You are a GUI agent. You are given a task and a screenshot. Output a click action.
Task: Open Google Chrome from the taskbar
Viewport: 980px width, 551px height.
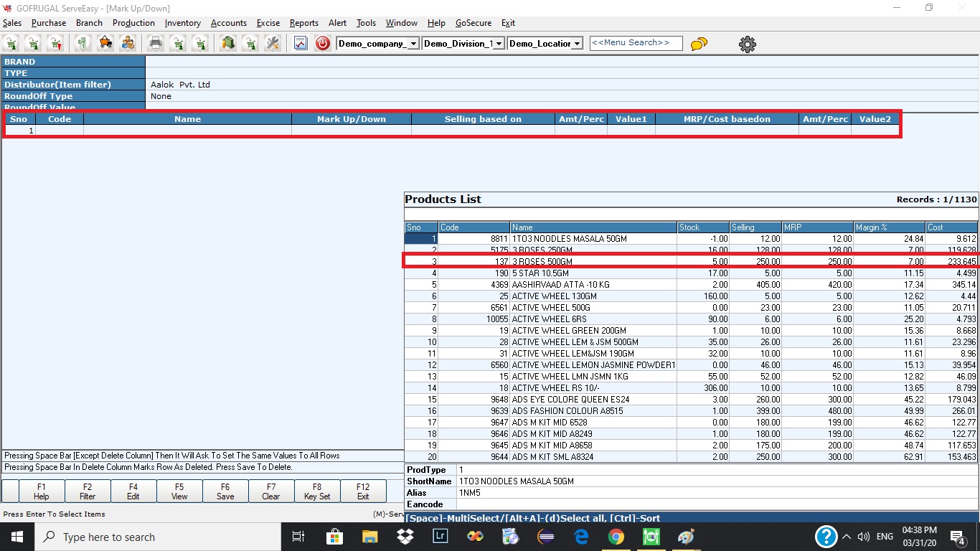click(616, 537)
